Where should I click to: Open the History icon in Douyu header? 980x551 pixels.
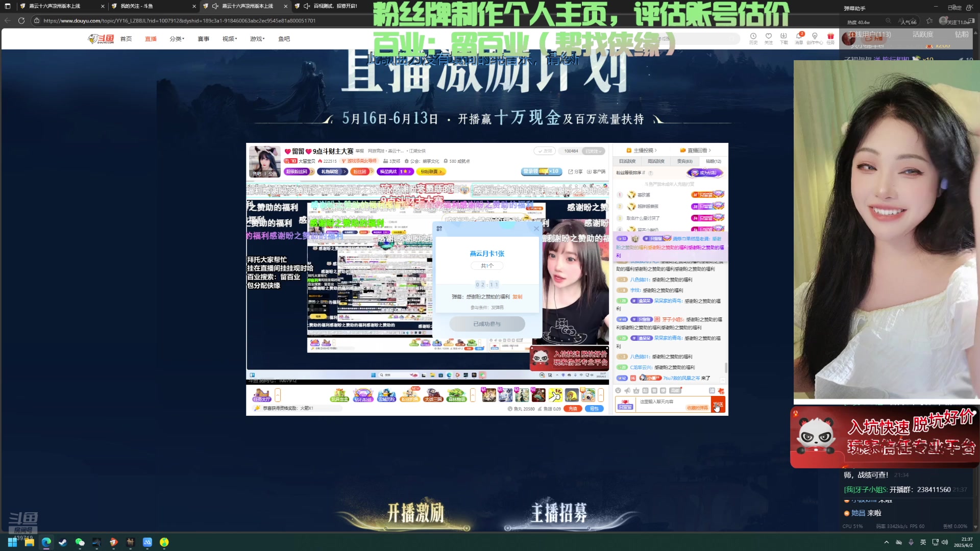pos(753,36)
